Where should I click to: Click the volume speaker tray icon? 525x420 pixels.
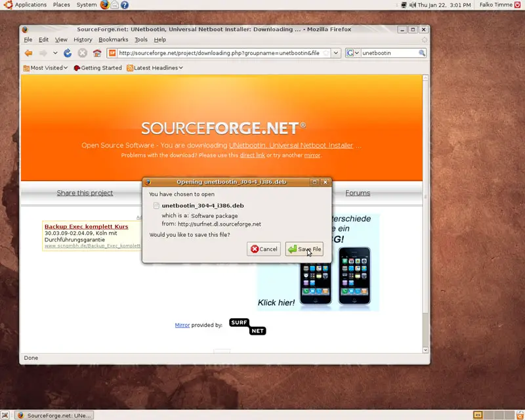tap(413, 5)
